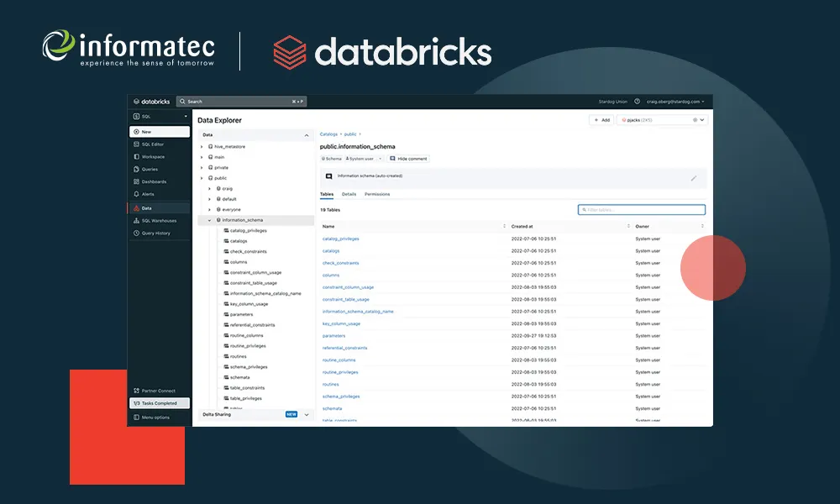Expand the default schema

pos(209,199)
